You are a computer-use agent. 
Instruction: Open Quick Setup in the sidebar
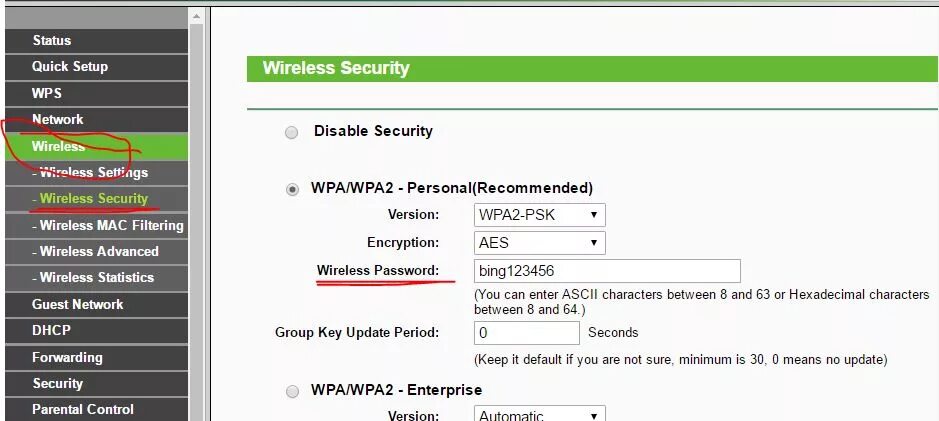coord(96,66)
